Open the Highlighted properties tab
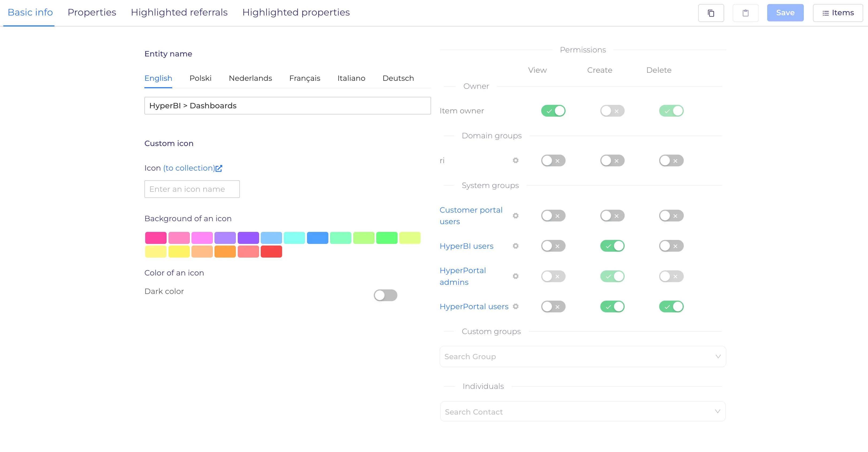The width and height of the screenshot is (868, 452). [x=296, y=13]
